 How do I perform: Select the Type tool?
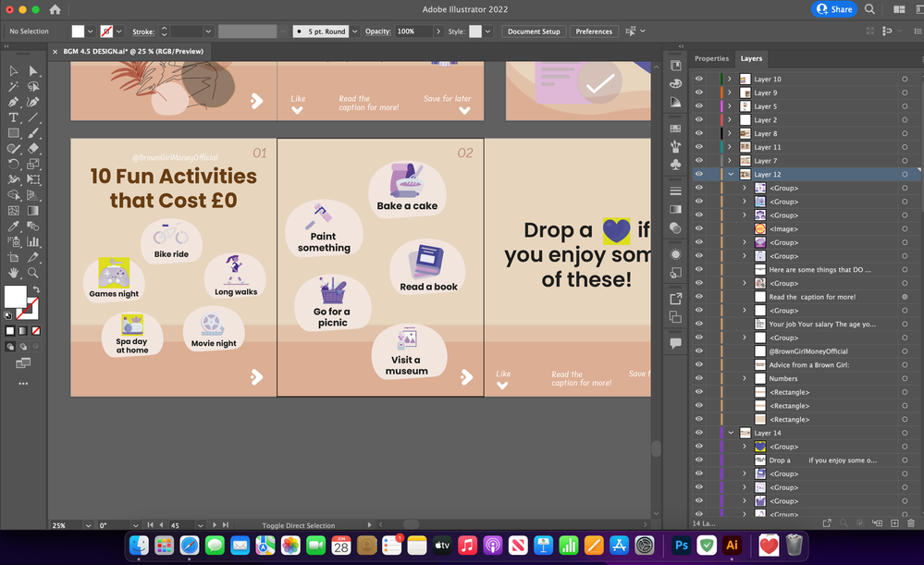coord(14,117)
